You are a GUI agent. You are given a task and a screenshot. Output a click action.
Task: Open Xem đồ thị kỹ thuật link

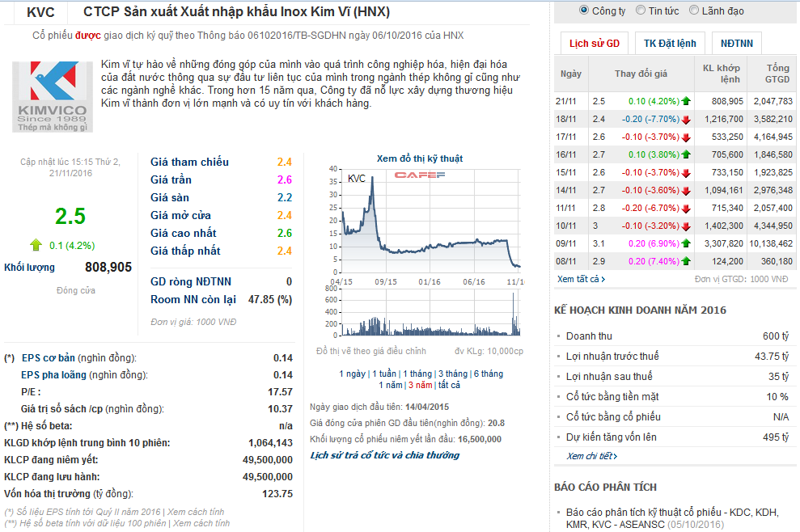pyautogui.click(x=419, y=158)
